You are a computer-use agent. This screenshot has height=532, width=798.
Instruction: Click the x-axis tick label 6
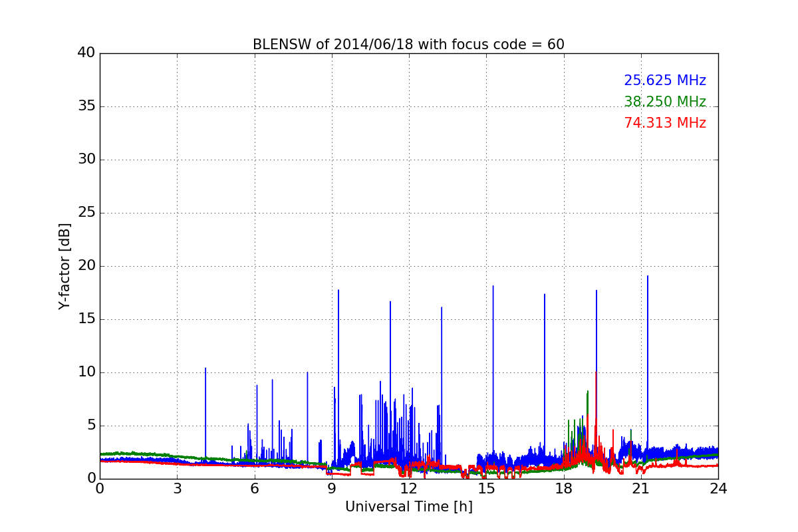coord(255,489)
